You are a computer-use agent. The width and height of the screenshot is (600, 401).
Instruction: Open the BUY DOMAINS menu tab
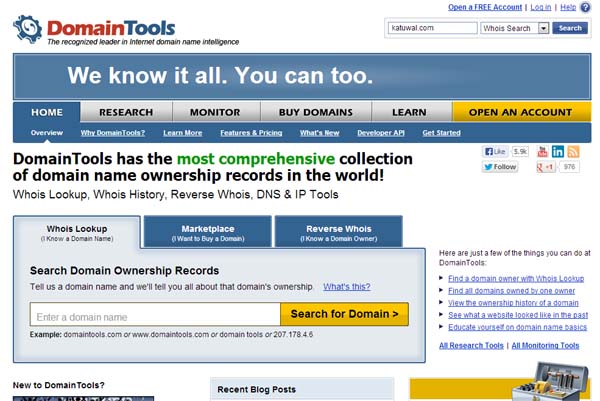pos(316,112)
